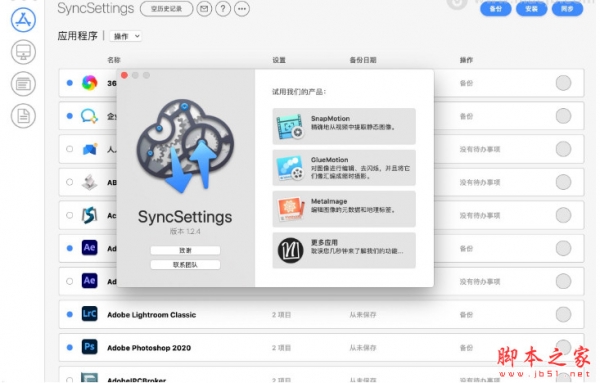Select Adobe Photoshop 2020 name text
600x383 pixels.
(149, 348)
